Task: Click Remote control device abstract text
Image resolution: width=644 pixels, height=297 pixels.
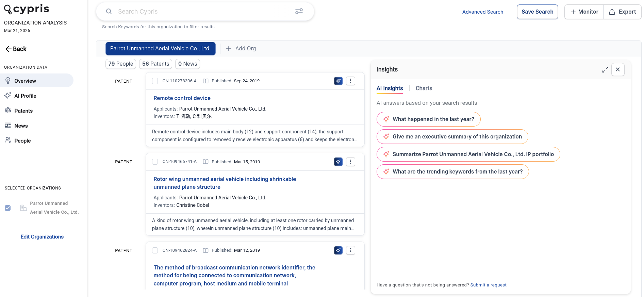Action: pyautogui.click(x=255, y=136)
